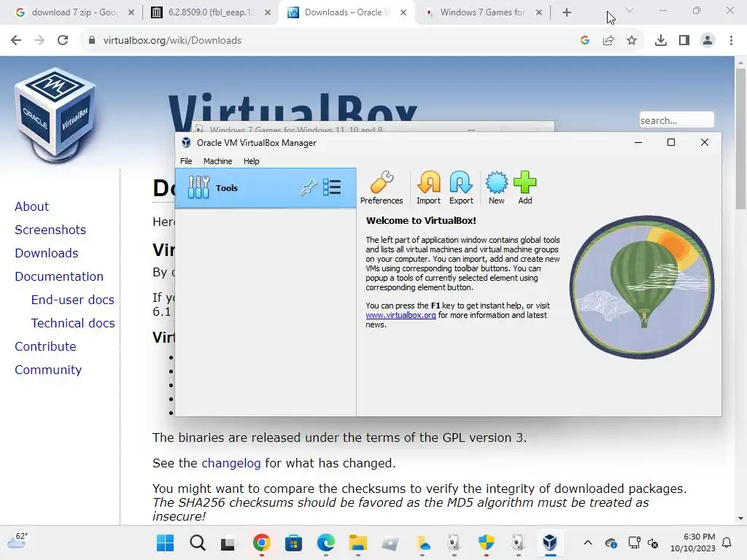The height and width of the screenshot is (560, 747).
Task: Open Microsoft Edge from taskbar
Action: [326, 542]
